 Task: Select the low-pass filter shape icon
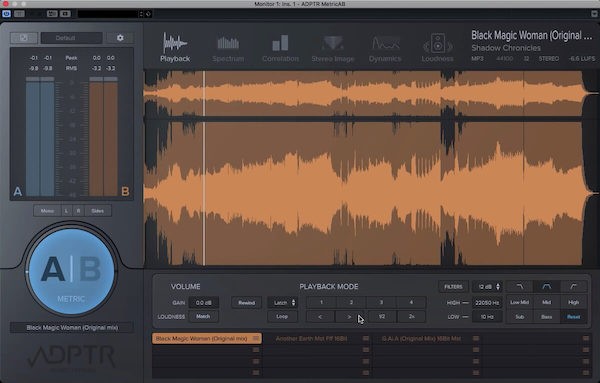click(x=519, y=287)
